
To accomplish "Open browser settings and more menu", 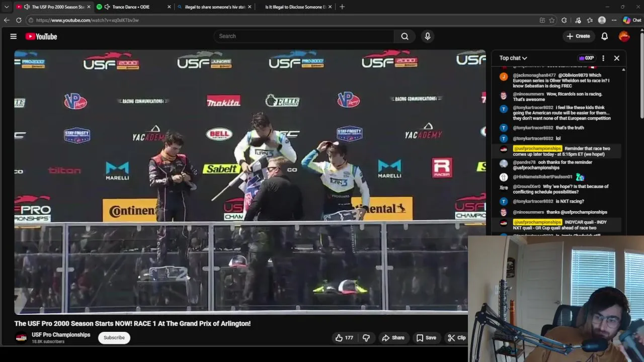I will pos(614,20).
